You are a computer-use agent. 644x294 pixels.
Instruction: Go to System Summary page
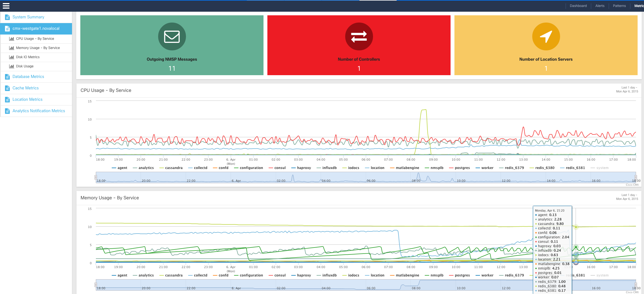click(x=28, y=17)
